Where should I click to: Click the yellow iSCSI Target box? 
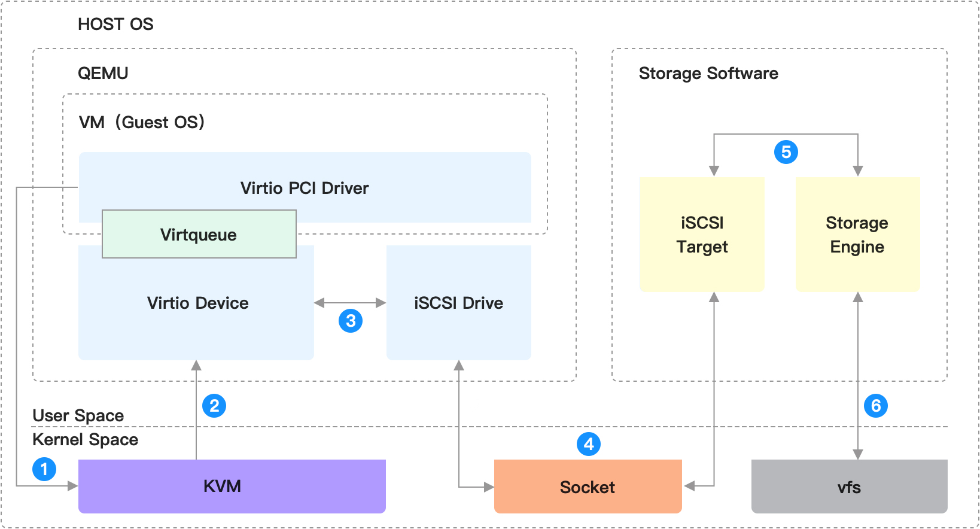pyautogui.click(x=702, y=234)
